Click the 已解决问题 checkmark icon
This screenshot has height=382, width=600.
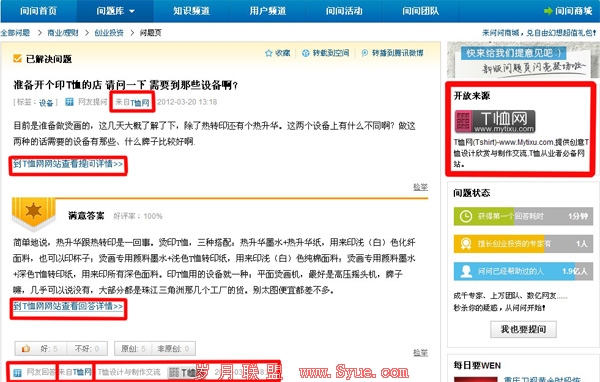click(x=17, y=59)
